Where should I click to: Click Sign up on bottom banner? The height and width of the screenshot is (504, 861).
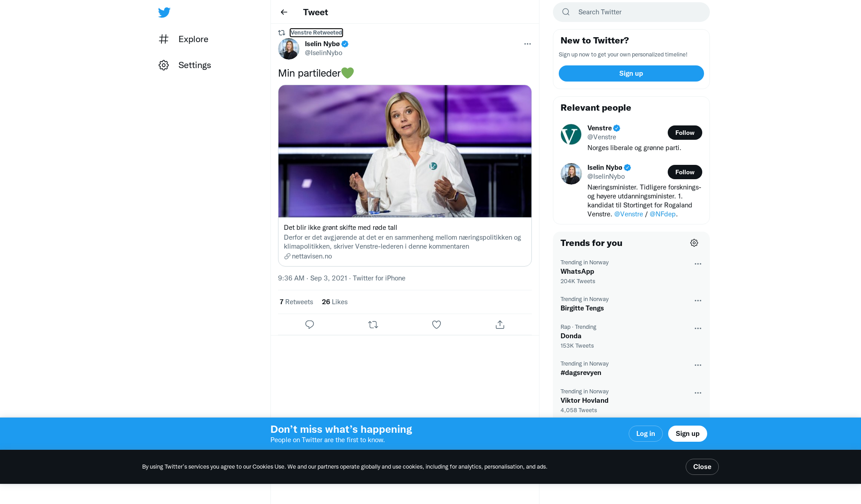[687, 434]
